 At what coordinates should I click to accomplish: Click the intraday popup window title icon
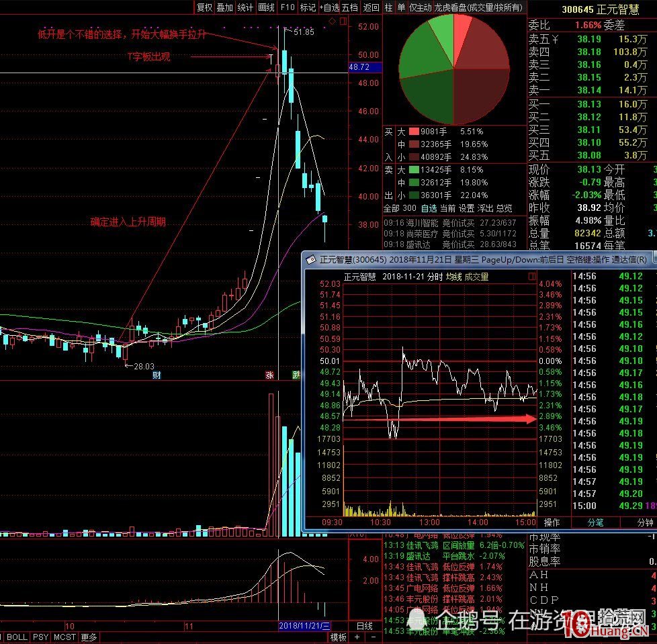pyautogui.click(x=310, y=260)
